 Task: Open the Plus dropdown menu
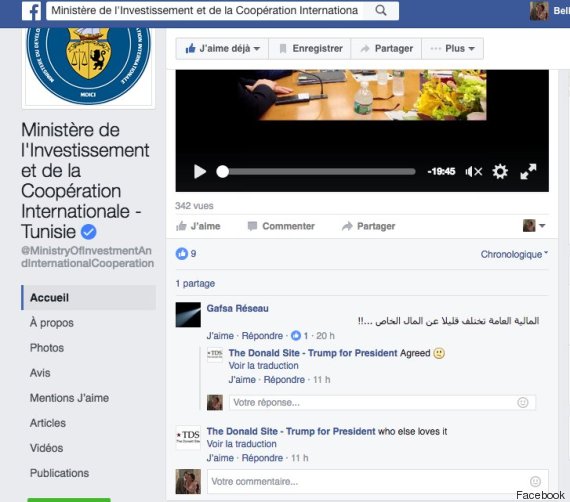[453, 48]
